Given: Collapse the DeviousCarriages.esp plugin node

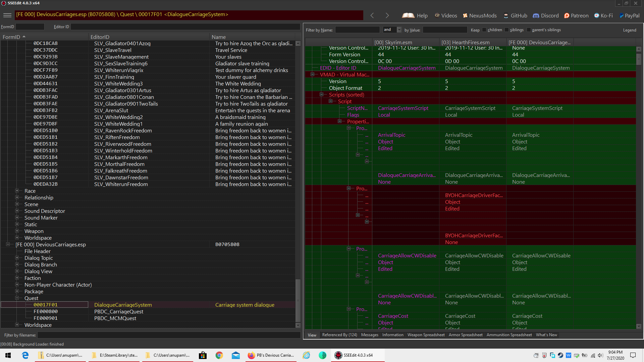Looking at the screenshot, I should pyautogui.click(x=8, y=244).
